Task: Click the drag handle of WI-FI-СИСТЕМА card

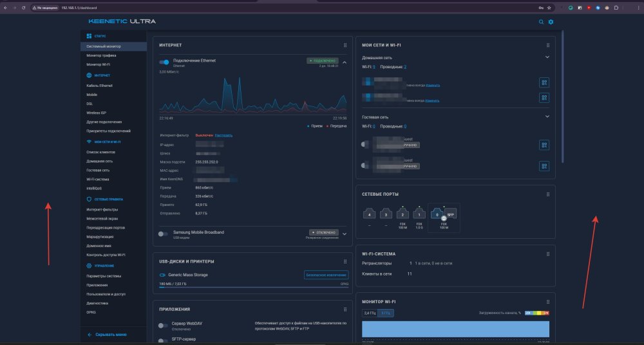Action: pos(548,254)
